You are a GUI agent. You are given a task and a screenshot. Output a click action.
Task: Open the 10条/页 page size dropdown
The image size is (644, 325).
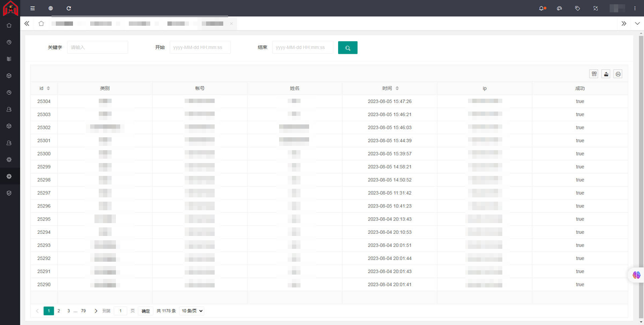(x=192, y=311)
